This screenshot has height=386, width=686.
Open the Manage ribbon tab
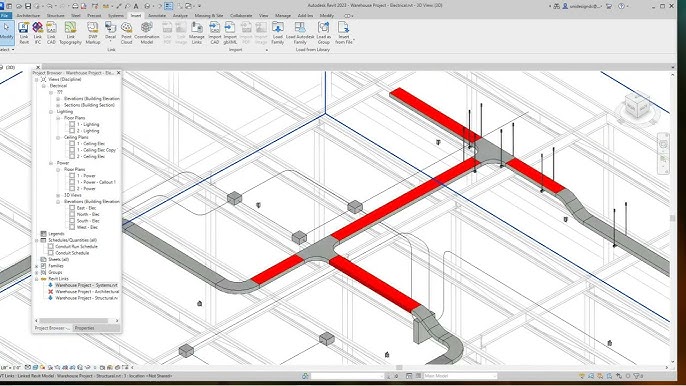[x=283, y=15]
